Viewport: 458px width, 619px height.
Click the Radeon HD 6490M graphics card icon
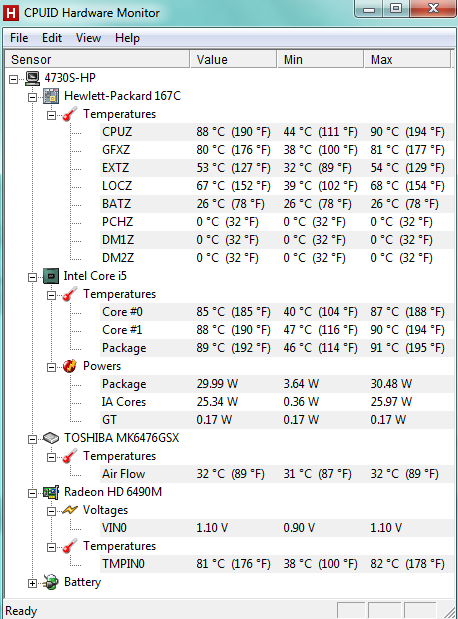51,492
